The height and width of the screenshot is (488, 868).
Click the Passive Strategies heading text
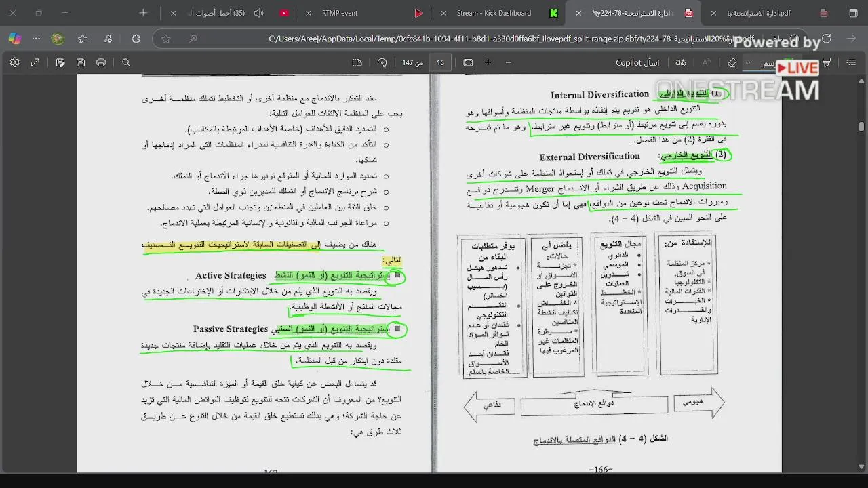coord(231,329)
